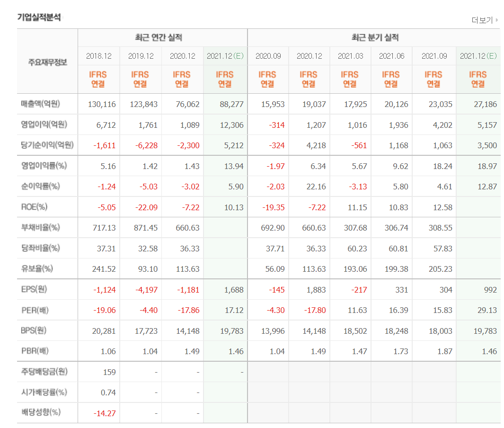Click the EPS value -4,197
This screenshot has height=428, width=504.
tap(147, 290)
